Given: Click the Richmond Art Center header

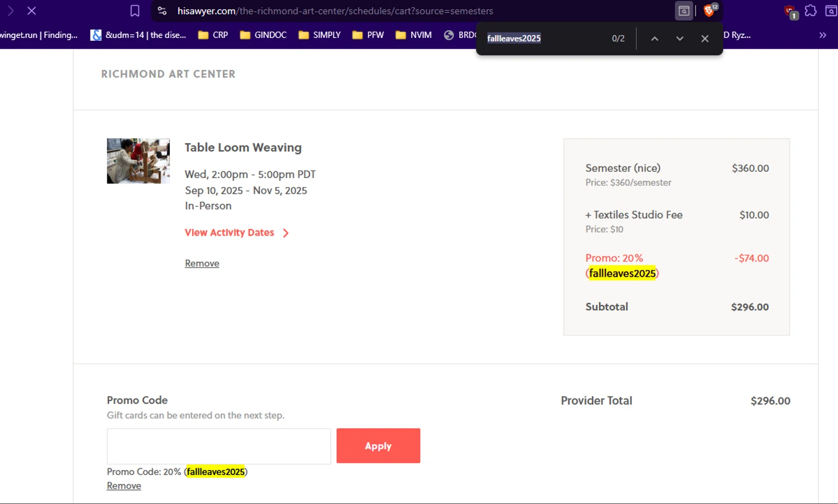Looking at the screenshot, I should click(x=168, y=74).
